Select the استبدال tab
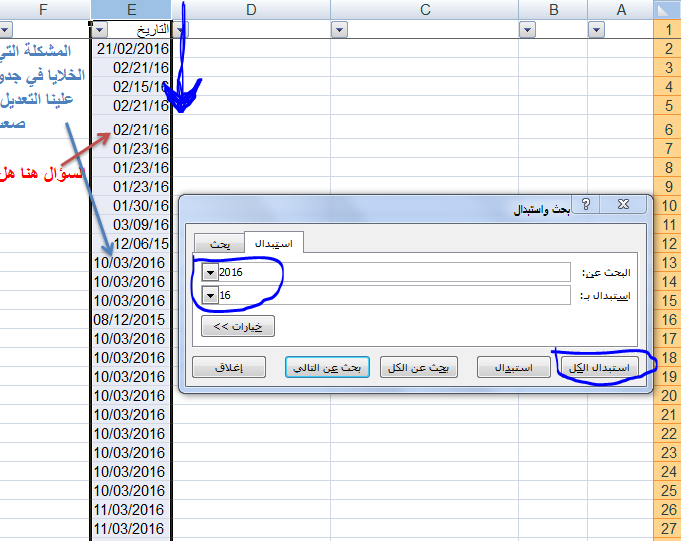 pos(273,242)
